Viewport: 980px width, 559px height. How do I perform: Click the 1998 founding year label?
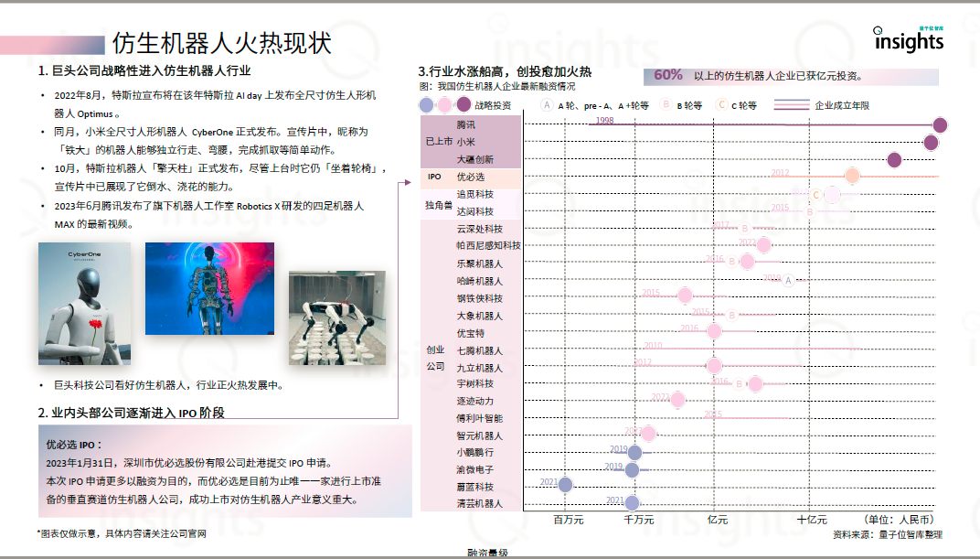coord(604,121)
